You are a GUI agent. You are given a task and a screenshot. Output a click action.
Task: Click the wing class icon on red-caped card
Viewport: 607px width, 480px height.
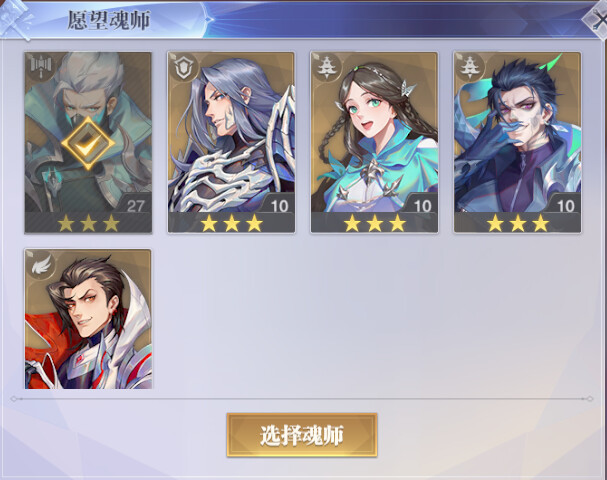41,264
